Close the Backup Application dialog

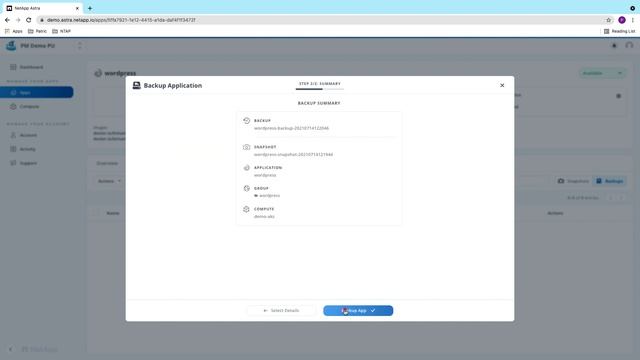[502, 85]
